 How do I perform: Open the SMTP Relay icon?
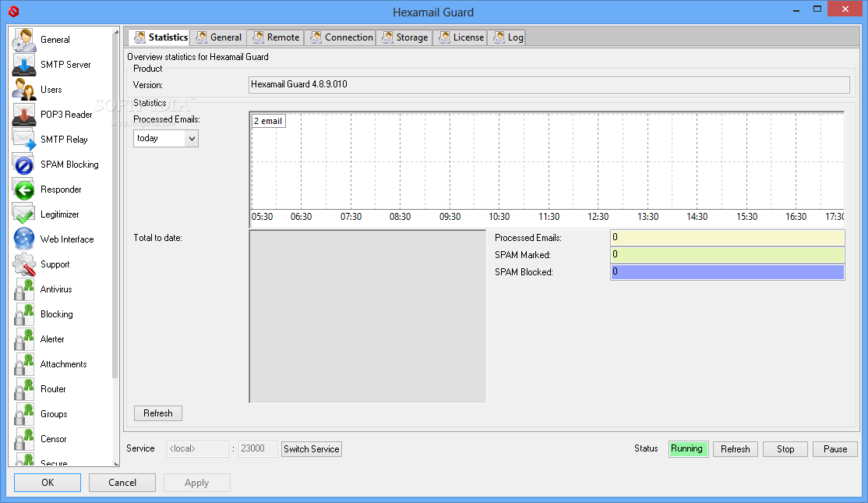pyautogui.click(x=24, y=140)
